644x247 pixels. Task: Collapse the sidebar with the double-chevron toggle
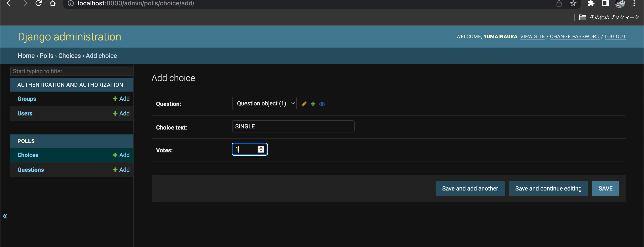[x=5, y=216]
